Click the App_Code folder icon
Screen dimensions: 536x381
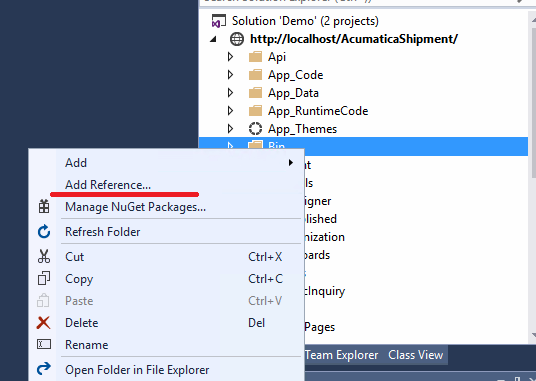click(x=255, y=75)
